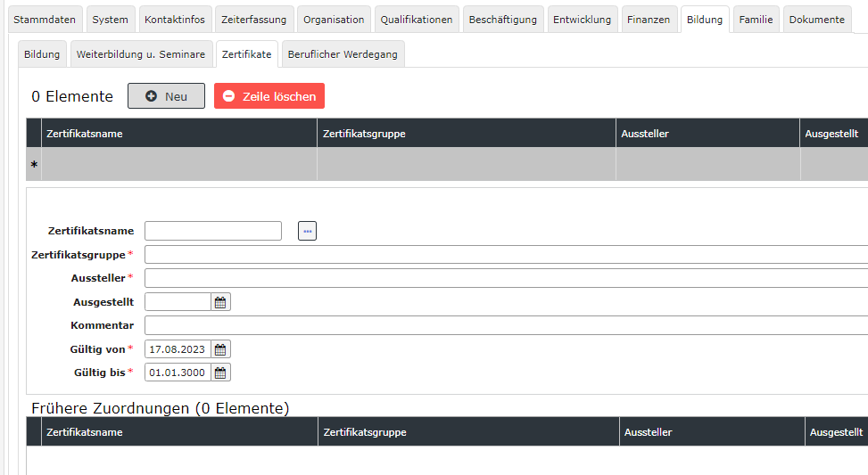This screenshot has height=475, width=868.
Task: Sort Frühere Zuordnungen by Ausgestellt
Action: (x=836, y=432)
